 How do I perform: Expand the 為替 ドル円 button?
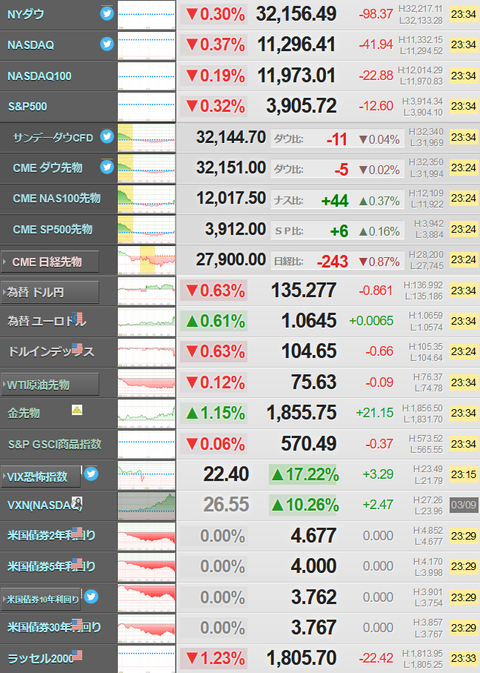pos(50,292)
